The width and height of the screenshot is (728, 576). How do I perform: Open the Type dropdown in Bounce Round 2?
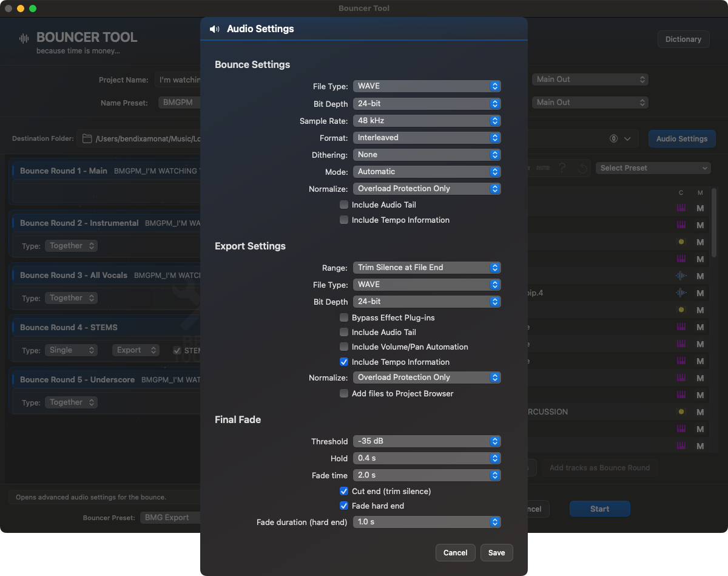(x=71, y=246)
